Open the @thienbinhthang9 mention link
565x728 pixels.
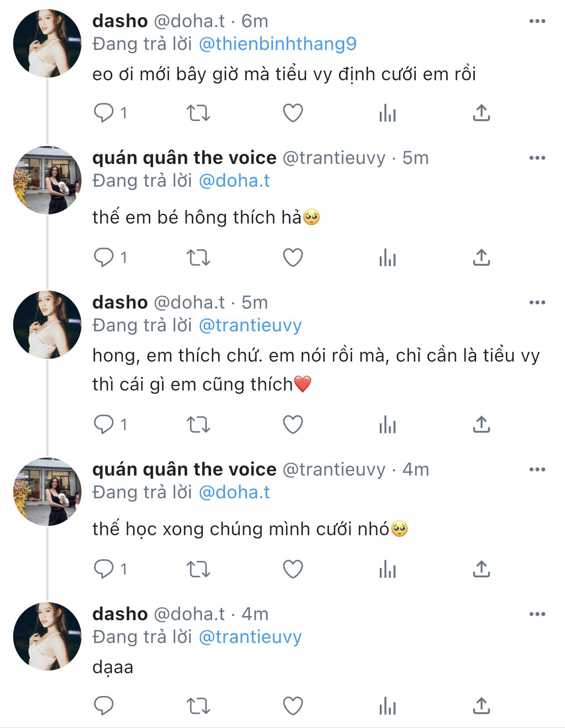tap(278, 44)
